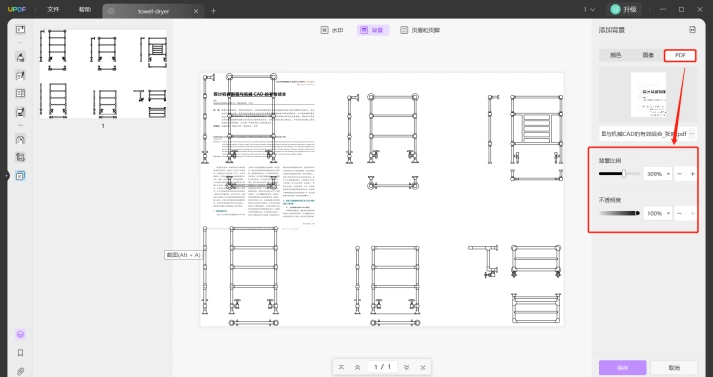Screen dimensions: 713x377
Task: Select the crop pages tool
Action: pyautogui.click(x=20, y=157)
